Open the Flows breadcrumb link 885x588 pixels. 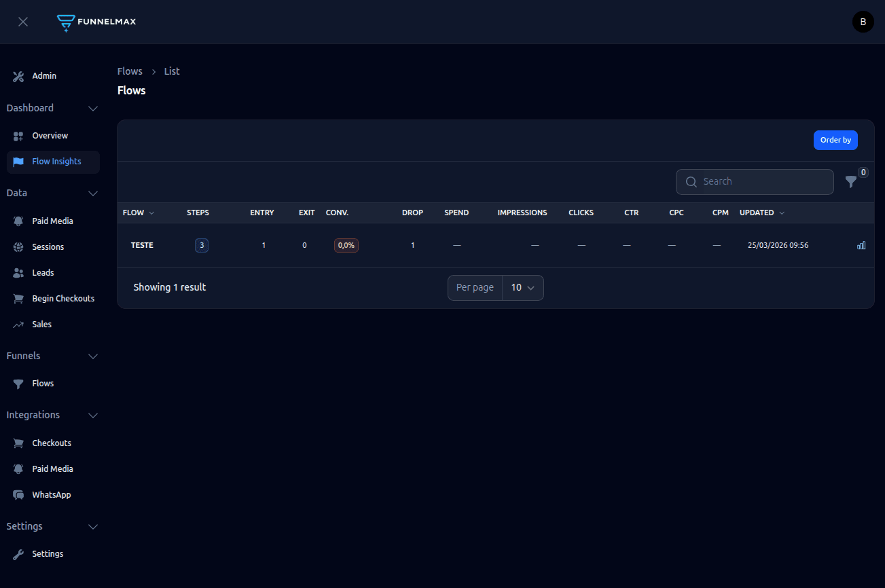point(130,71)
